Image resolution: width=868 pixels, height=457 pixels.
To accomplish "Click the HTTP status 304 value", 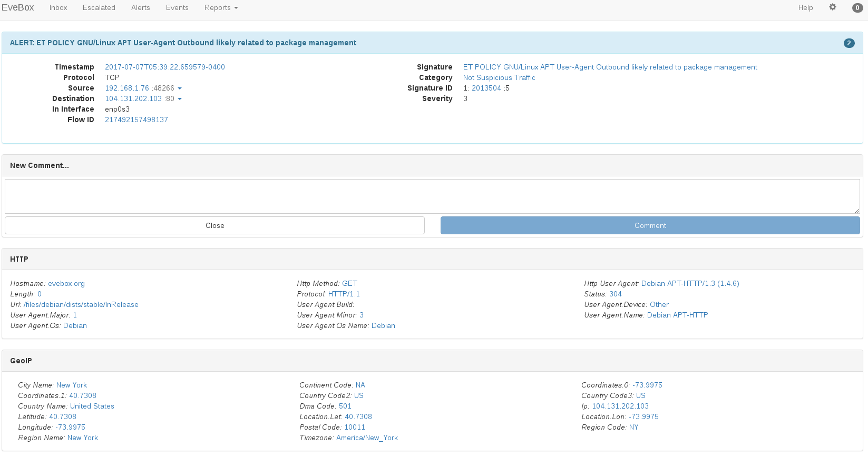I will point(616,294).
